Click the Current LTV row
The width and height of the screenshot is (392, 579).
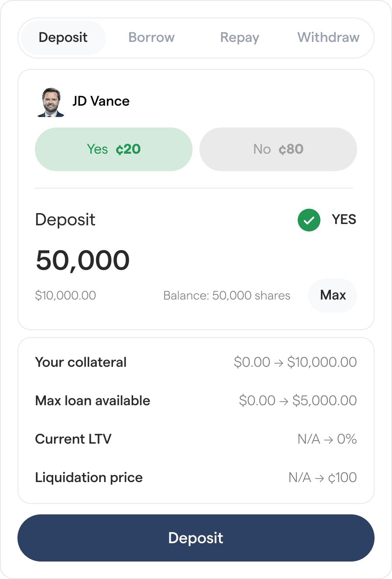tap(196, 439)
